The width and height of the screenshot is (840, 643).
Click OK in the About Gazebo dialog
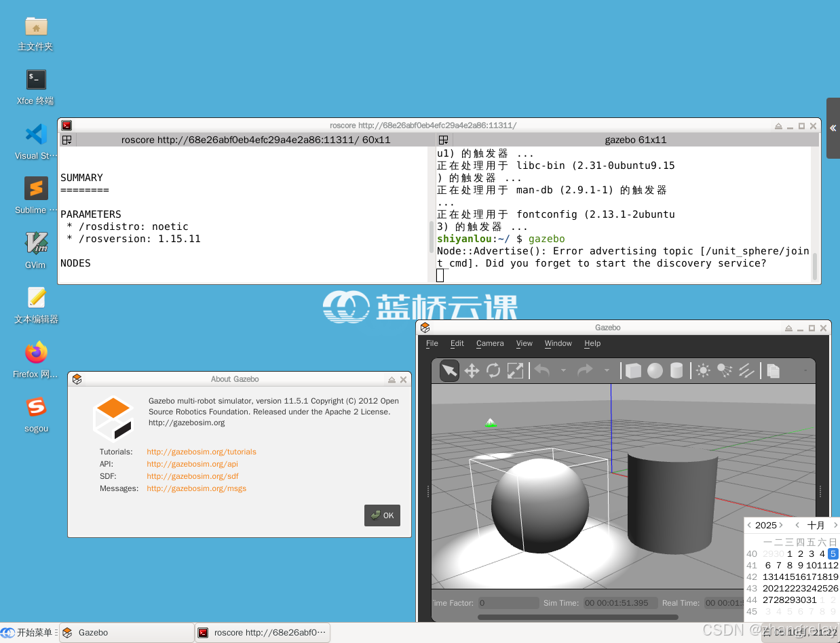[x=382, y=515]
